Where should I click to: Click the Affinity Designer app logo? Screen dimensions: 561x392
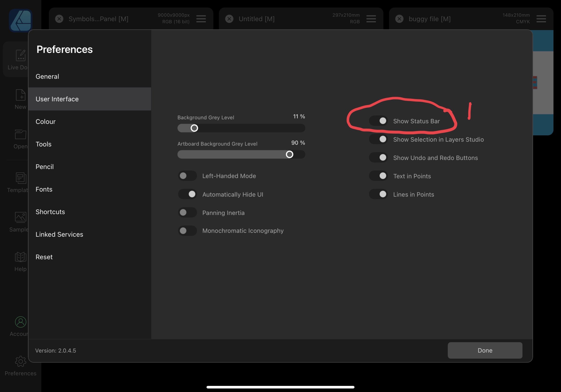[20, 20]
